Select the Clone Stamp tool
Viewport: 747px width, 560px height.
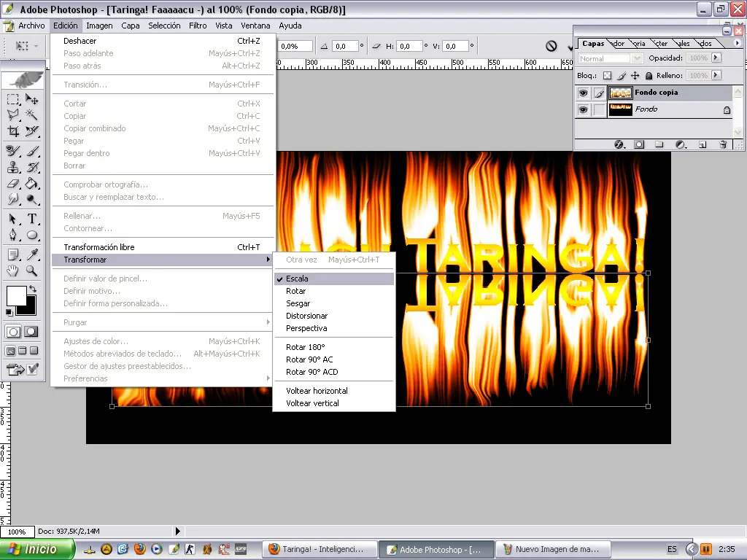click(x=13, y=167)
